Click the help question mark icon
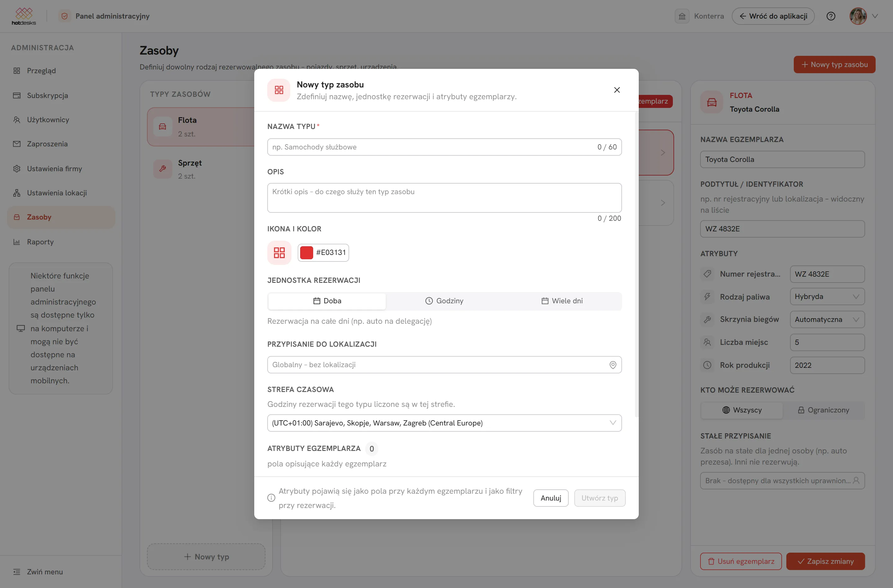 pos(831,16)
